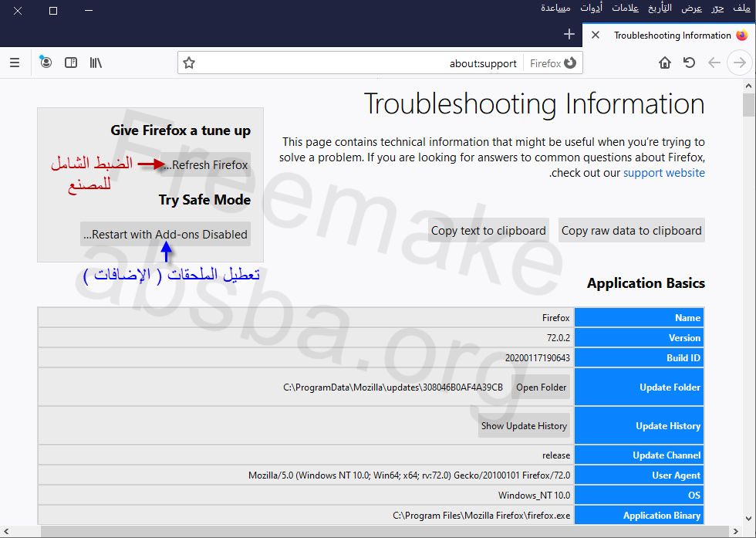Click the Show Update History button
Image resolution: width=756 pixels, height=538 pixels.
pyautogui.click(x=524, y=426)
